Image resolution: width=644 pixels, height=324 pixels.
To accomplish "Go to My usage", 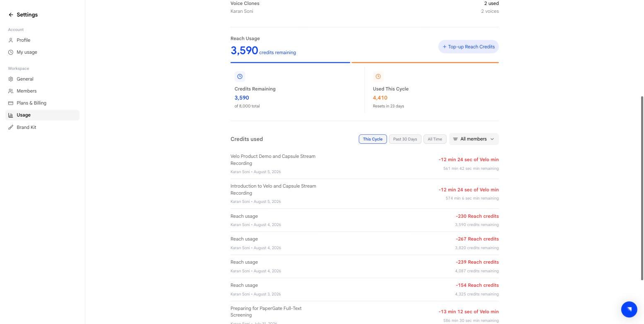I will pyautogui.click(x=42, y=52).
